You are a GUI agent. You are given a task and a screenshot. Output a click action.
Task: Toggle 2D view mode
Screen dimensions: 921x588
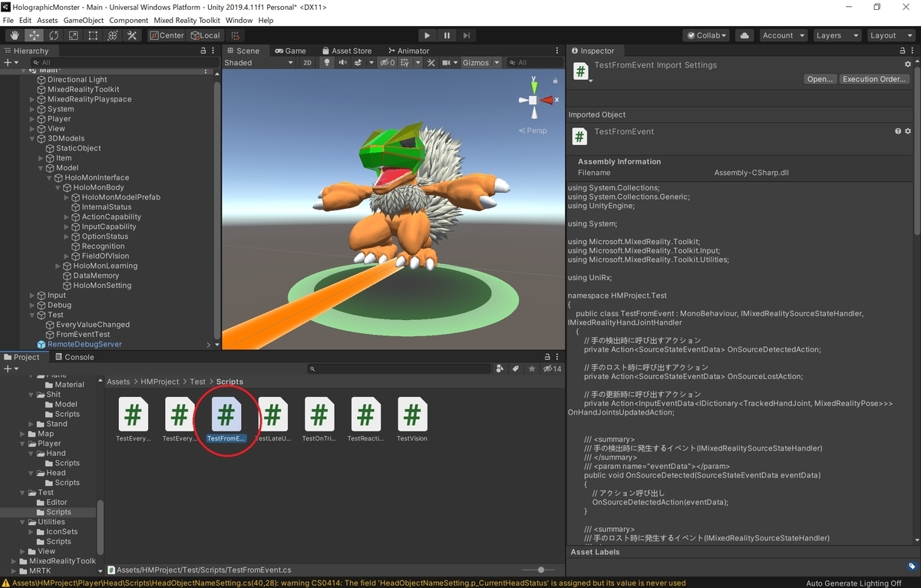(x=307, y=63)
